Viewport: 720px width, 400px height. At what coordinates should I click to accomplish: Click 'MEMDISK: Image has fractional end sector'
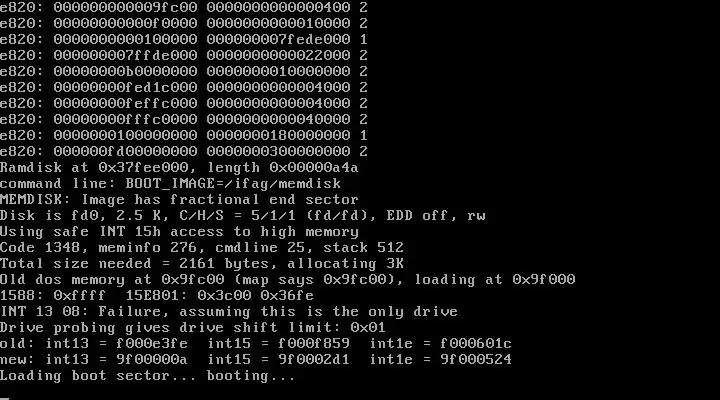click(179, 200)
